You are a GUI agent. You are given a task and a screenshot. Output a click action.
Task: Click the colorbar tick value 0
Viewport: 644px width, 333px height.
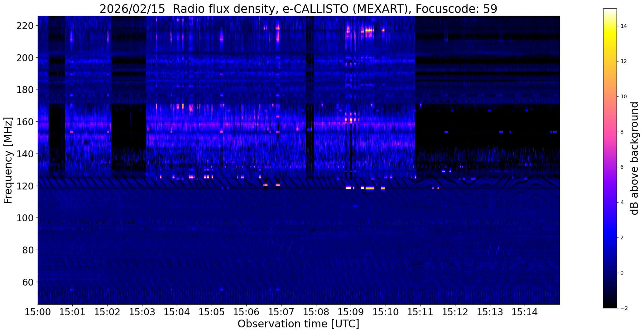coord(622,273)
